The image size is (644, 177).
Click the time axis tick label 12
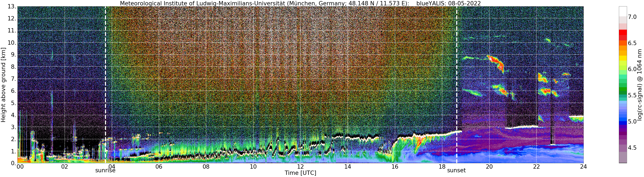pyautogui.click(x=300, y=166)
